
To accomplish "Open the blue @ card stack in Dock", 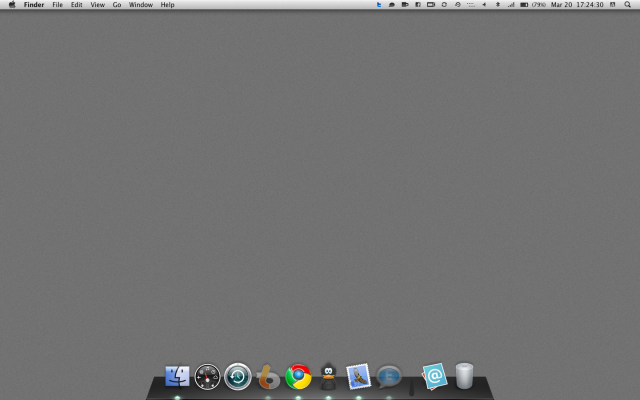I will click(434, 376).
